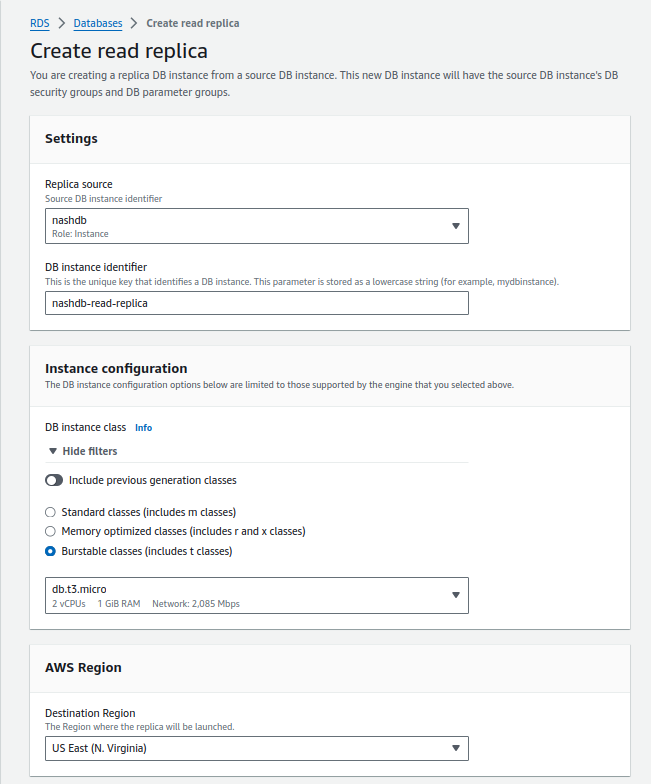
Task: Click the large Create read replica page title
Action: tap(119, 50)
